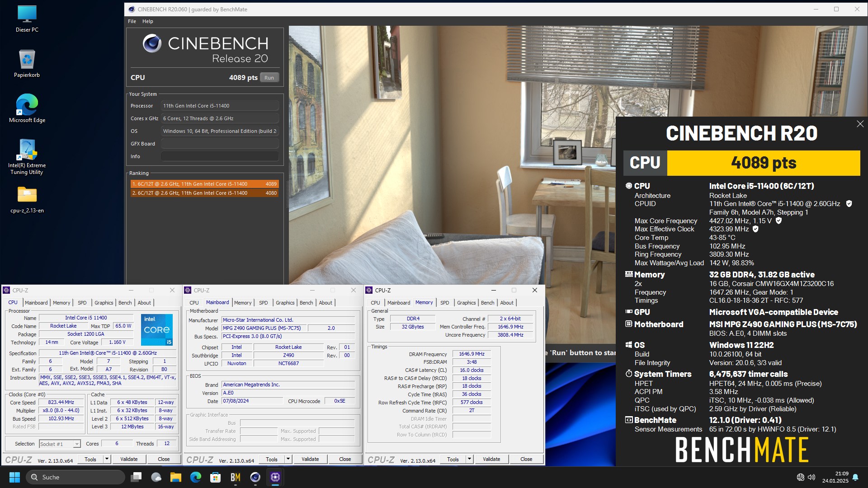
Task: Switch to BenchMate taskbar icon
Action: pyautogui.click(x=236, y=477)
